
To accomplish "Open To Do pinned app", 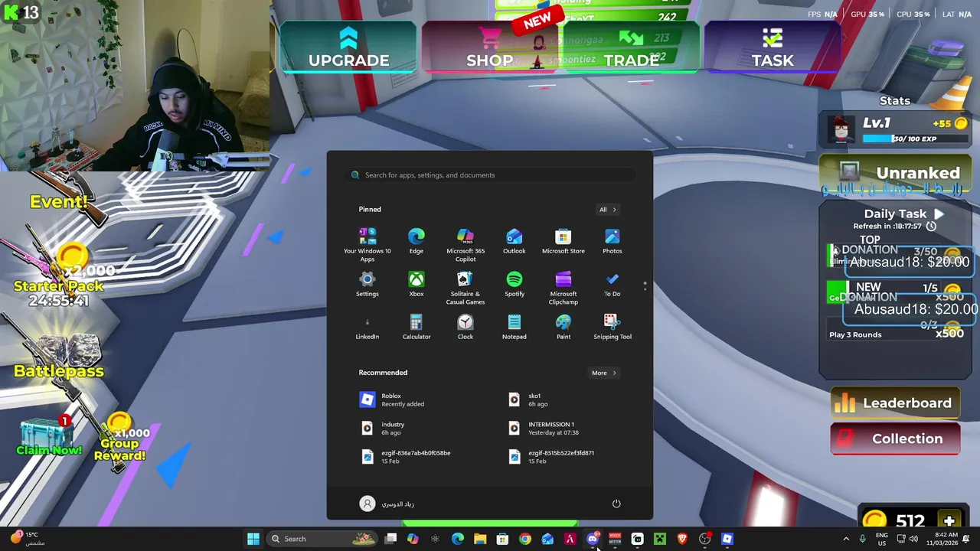I will click(x=612, y=284).
